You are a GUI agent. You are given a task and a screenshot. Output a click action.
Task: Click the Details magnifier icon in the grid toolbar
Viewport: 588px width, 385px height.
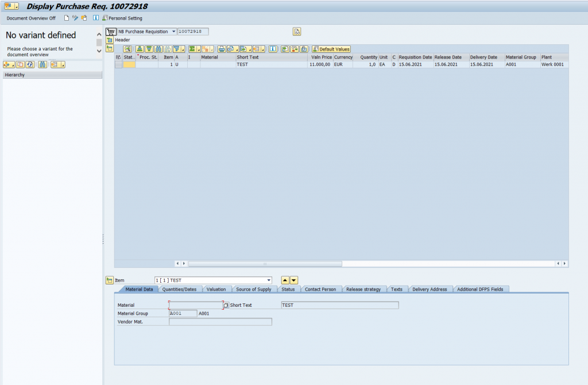[x=127, y=49]
